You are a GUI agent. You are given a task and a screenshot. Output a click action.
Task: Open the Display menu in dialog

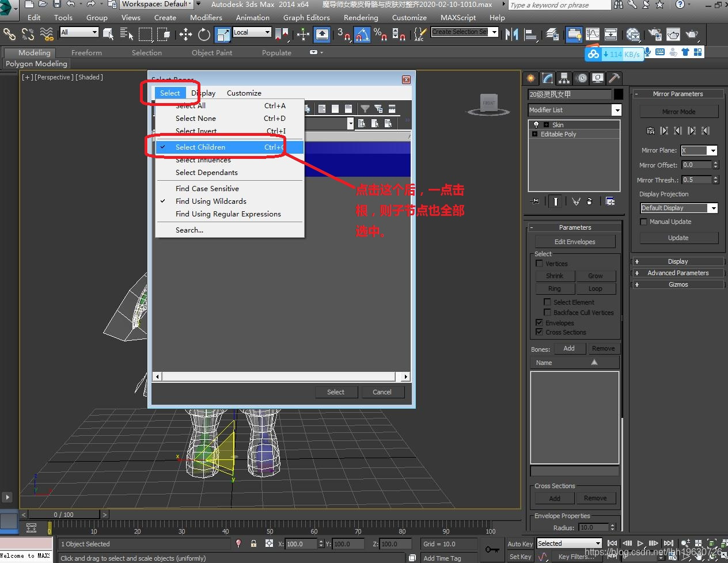(204, 93)
